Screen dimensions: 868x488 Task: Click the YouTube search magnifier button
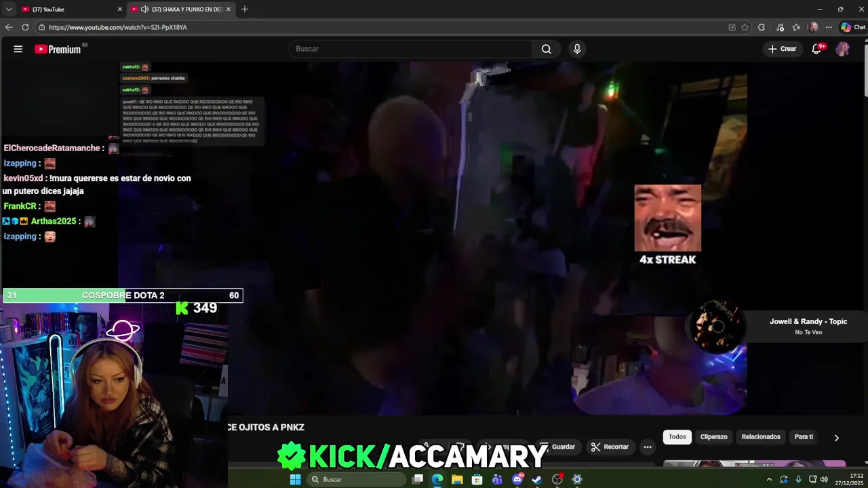pyautogui.click(x=546, y=49)
